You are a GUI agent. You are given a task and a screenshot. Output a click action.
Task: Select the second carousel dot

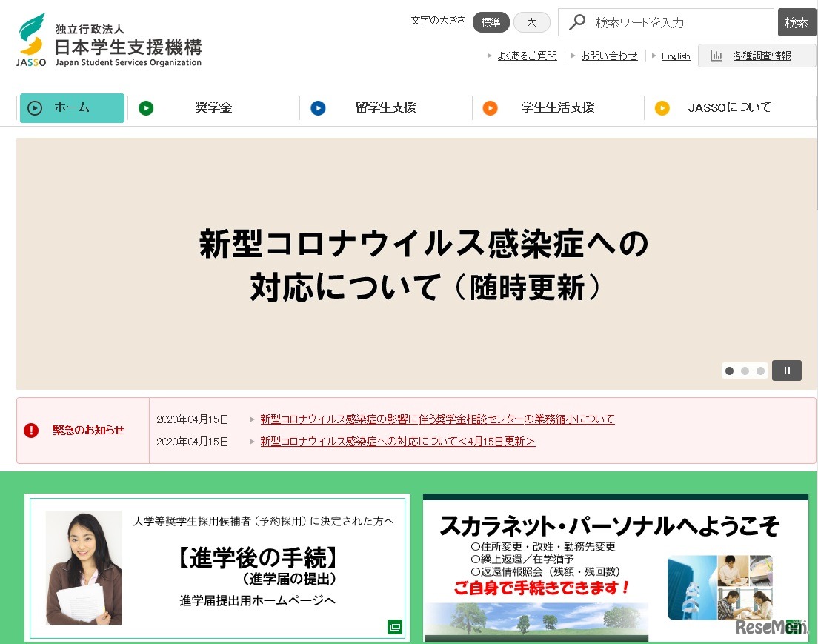(x=745, y=371)
